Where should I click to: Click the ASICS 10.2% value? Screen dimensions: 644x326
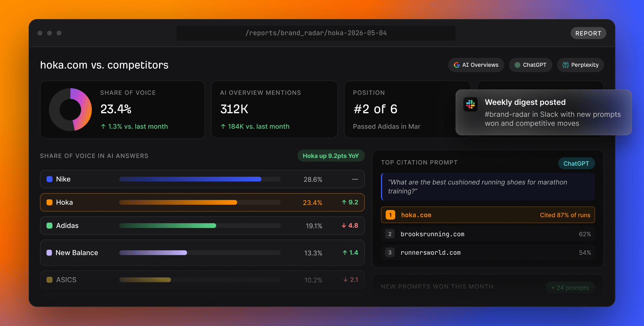coord(313,280)
